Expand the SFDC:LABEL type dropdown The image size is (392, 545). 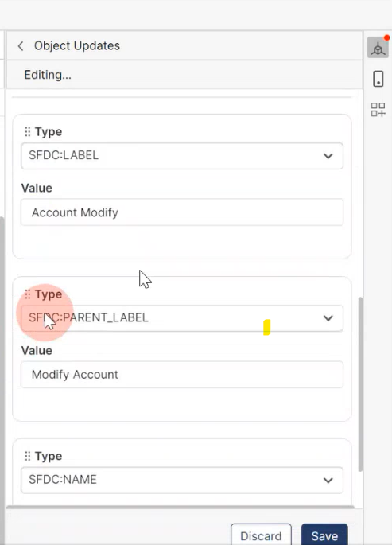tap(182, 156)
